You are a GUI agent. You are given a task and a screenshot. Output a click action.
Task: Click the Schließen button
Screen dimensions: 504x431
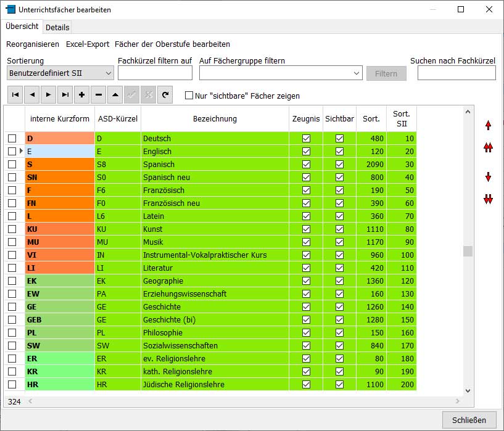(x=469, y=420)
